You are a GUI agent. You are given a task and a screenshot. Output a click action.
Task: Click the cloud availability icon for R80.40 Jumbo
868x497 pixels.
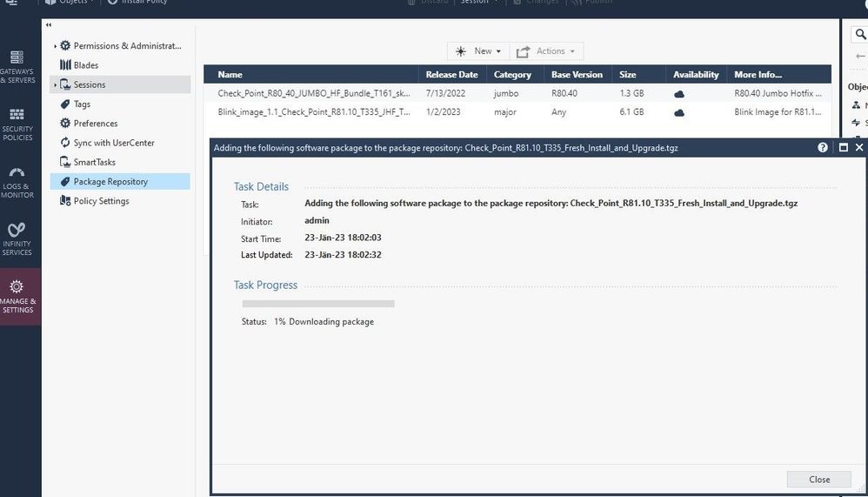(679, 94)
